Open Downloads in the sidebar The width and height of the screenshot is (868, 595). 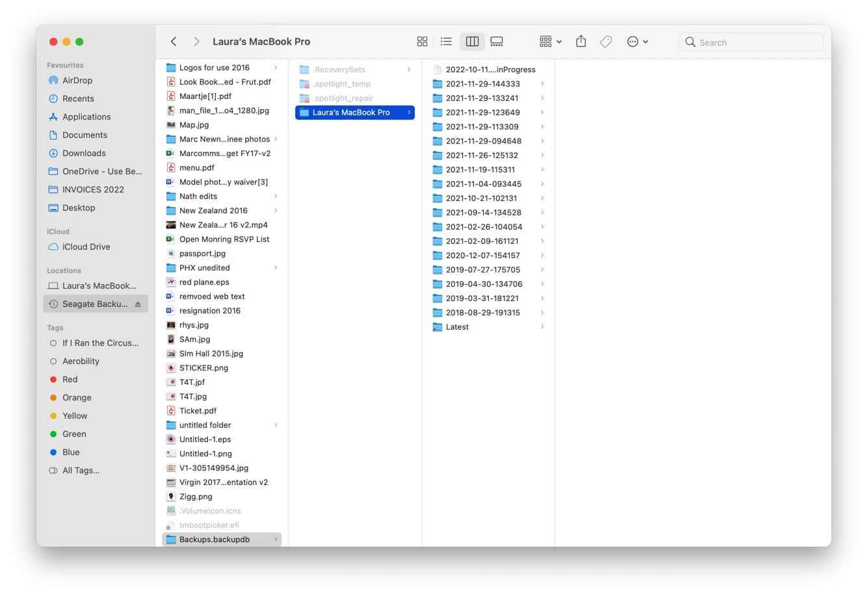point(85,153)
